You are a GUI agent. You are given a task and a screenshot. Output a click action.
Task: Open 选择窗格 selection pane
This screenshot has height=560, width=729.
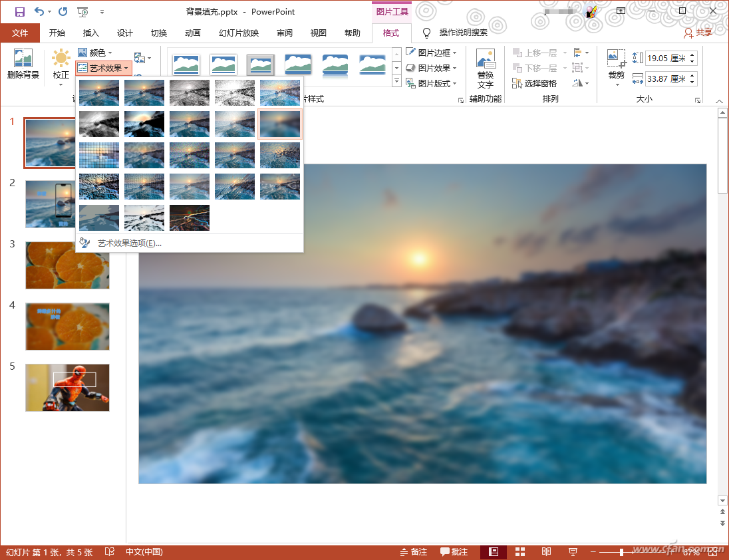coord(535,83)
